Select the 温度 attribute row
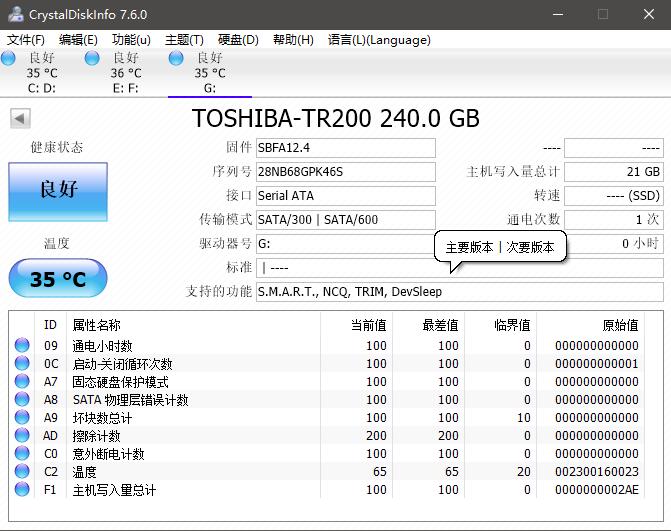Viewport: 671px width, 531px height. 327,471
